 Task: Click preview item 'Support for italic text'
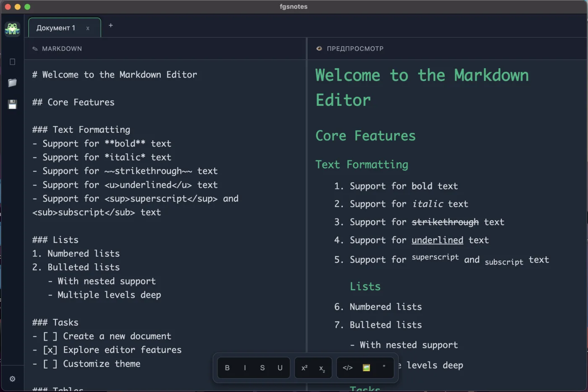pyautogui.click(x=409, y=204)
